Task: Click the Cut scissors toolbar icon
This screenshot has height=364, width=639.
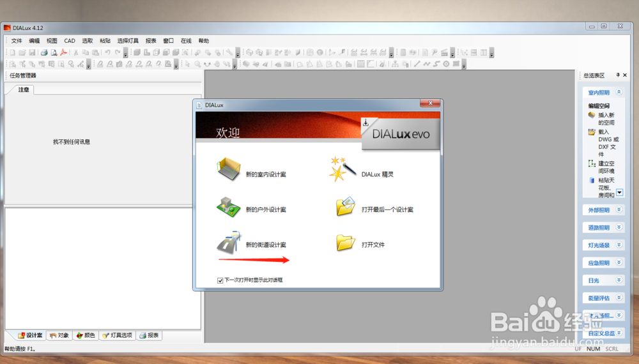Action: (x=76, y=52)
